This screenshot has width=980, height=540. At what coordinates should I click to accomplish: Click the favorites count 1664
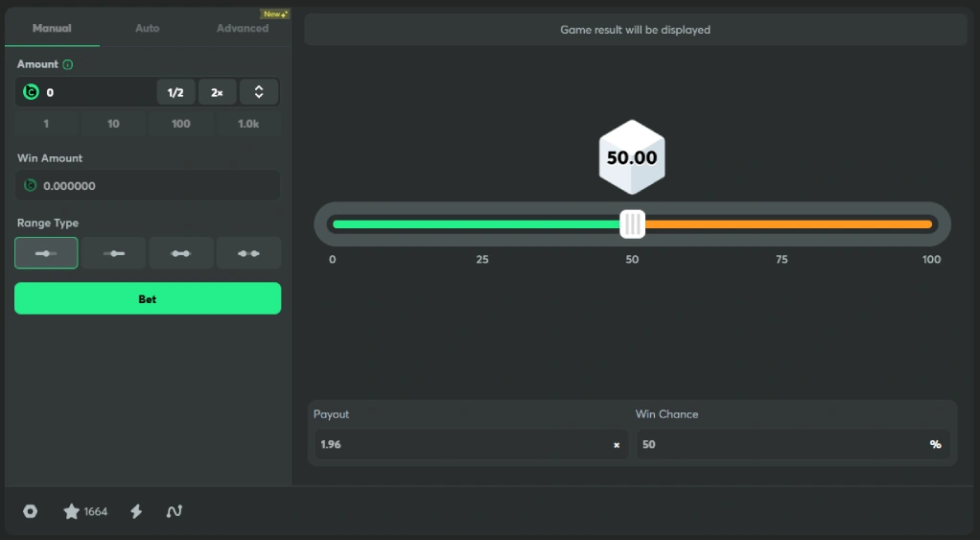(x=96, y=512)
